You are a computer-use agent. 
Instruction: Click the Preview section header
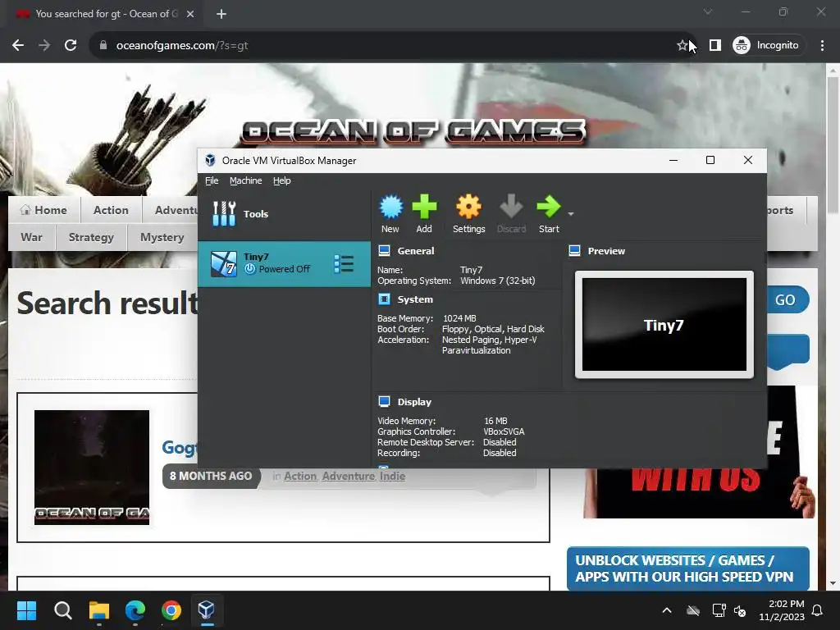606,251
